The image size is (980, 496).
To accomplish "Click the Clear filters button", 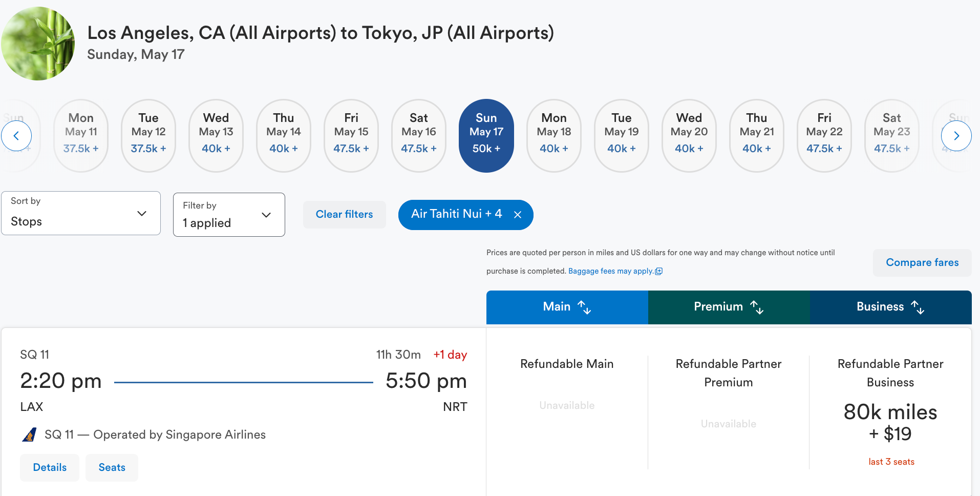I will 344,214.
